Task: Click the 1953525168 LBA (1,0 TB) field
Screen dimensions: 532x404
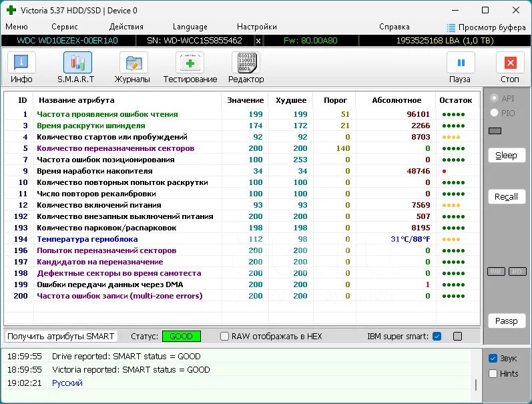Action: coord(445,41)
